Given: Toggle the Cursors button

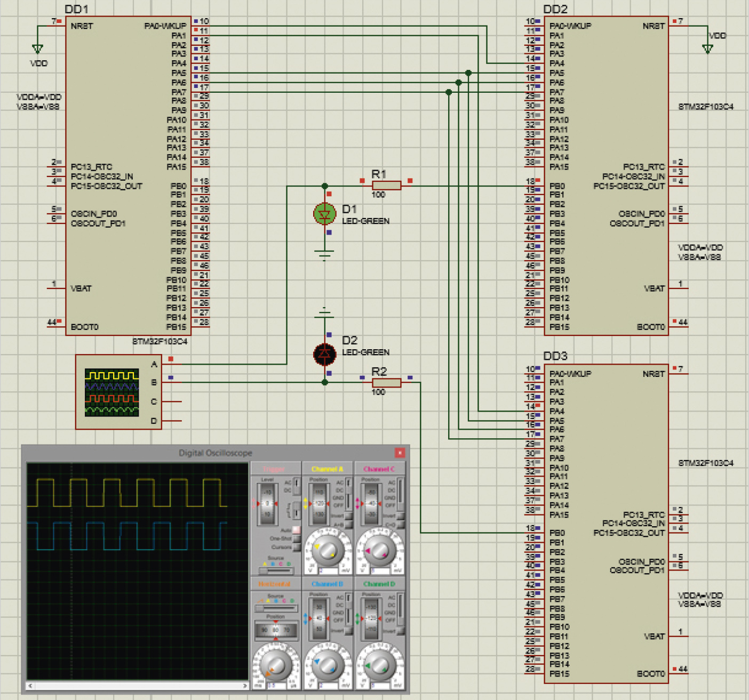Looking at the screenshot, I should [x=297, y=547].
